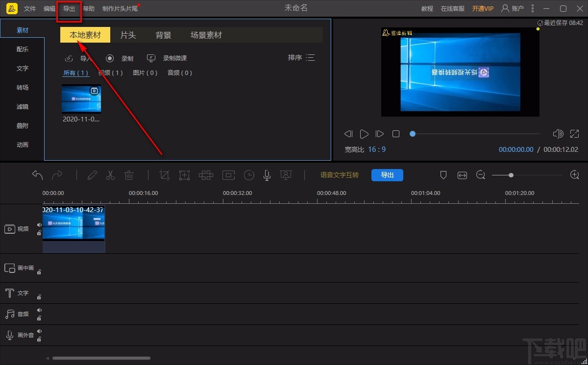Switch to the 背景 tab
Viewport: 588px width, 365px height.
[163, 35]
